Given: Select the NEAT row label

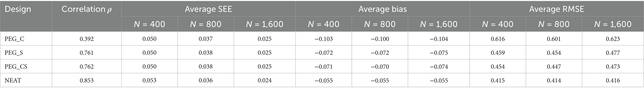Looking at the screenshot, I should [13, 80].
